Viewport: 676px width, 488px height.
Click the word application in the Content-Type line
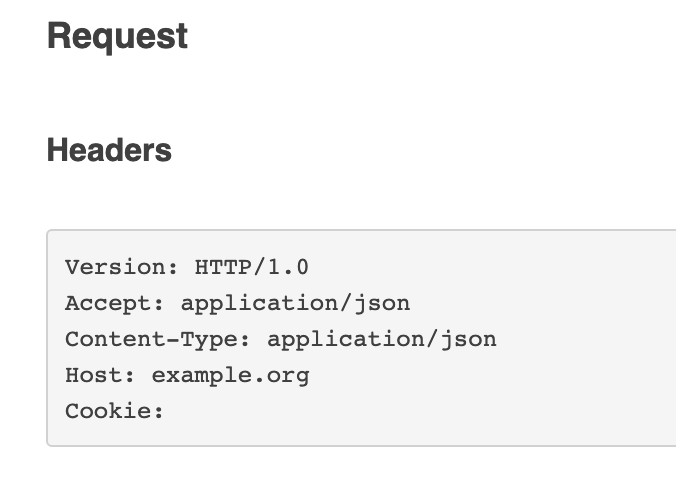click(346, 340)
